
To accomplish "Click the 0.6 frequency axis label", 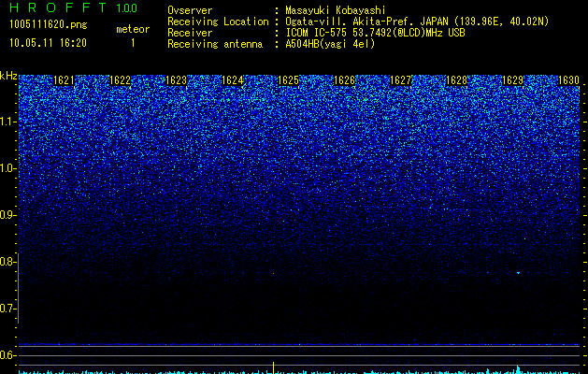I will 7,355.
